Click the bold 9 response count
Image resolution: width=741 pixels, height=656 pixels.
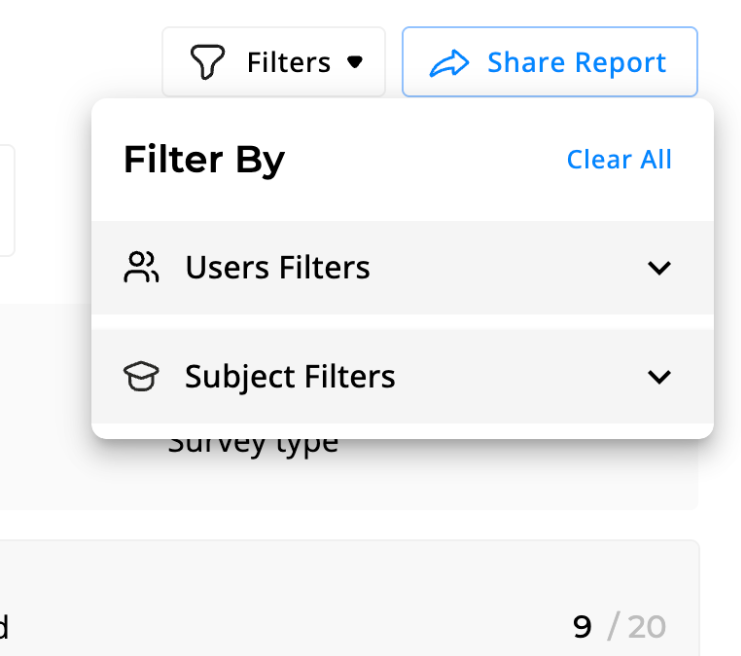[582, 627]
